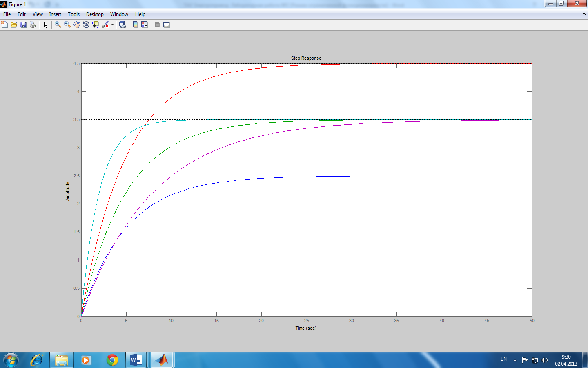Enable the Data Cursor tool
Viewport: 588px width, 368px height.
(x=96, y=25)
